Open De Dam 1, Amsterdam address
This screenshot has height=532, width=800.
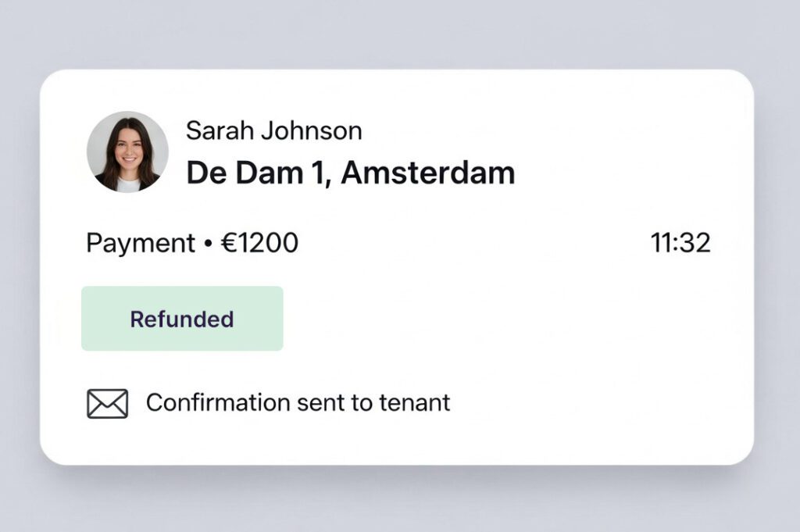[349, 172]
